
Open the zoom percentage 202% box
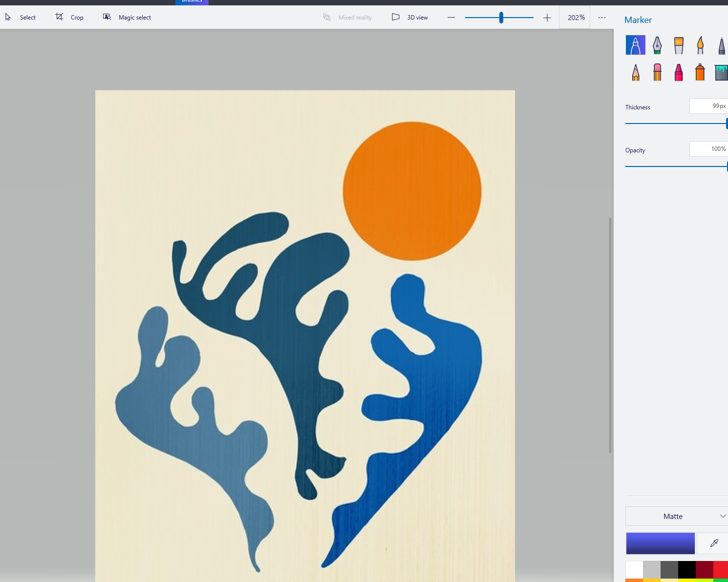pyautogui.click(x=576, y=18)
